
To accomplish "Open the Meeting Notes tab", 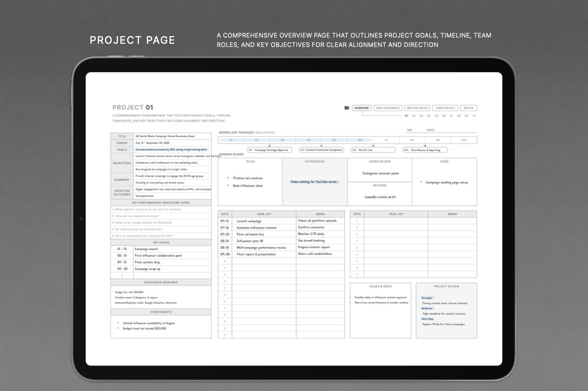I will [417, 108].
